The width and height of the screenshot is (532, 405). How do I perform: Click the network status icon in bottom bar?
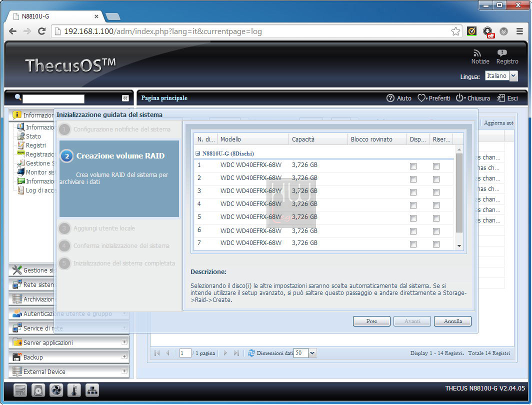point(92,390)
